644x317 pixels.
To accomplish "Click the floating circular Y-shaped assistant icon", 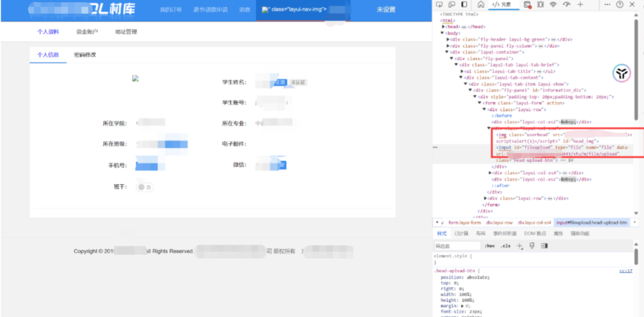I will (x=621, y=73).
